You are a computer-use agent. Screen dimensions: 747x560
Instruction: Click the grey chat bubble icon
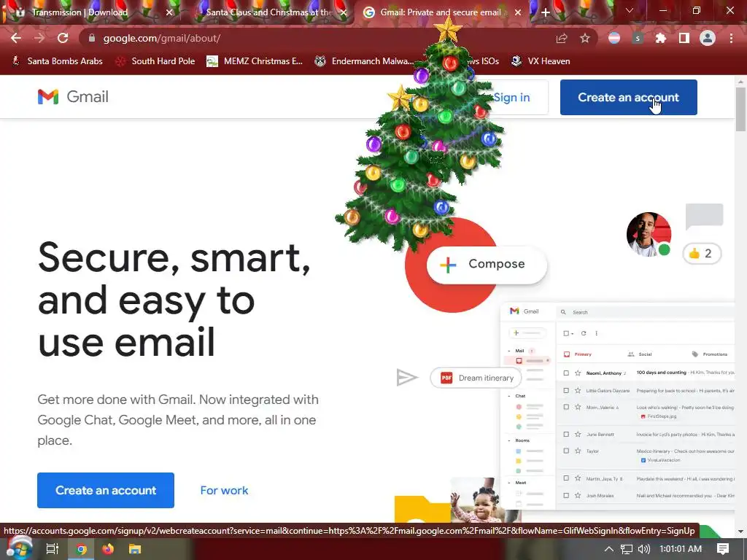704,217
